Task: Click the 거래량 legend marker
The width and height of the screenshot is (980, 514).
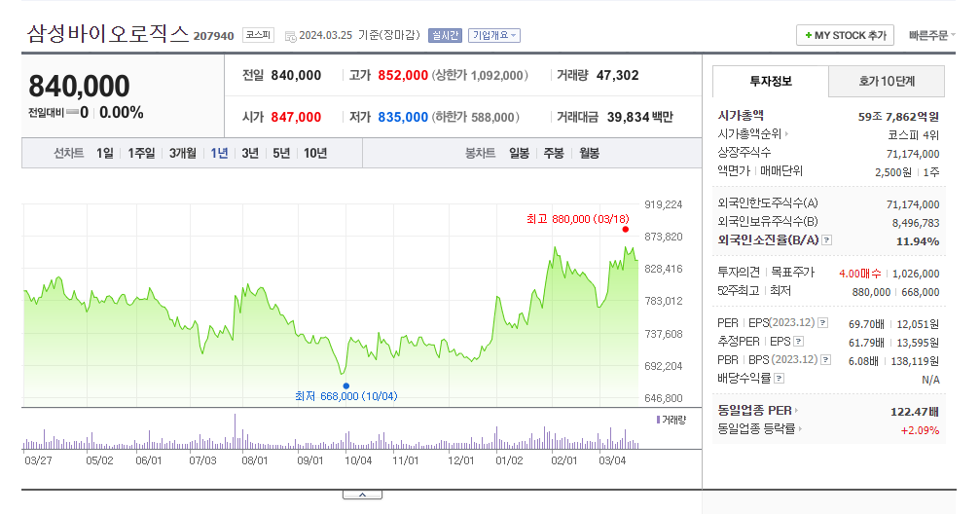Action: coord(658,420)
